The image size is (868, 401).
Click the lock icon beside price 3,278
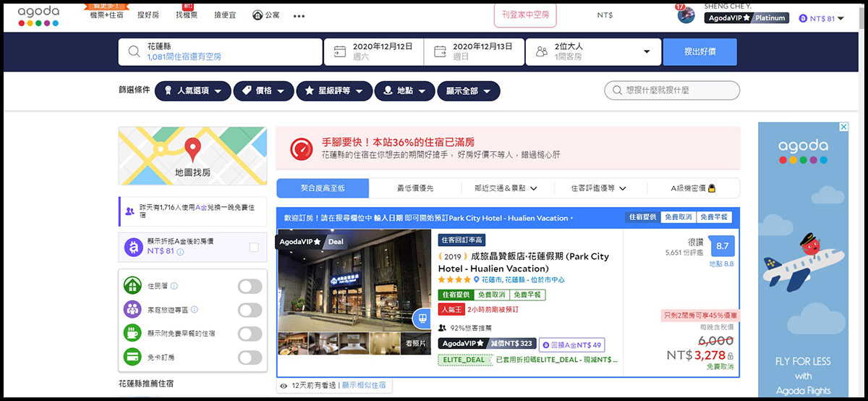(x=731, y=356)
